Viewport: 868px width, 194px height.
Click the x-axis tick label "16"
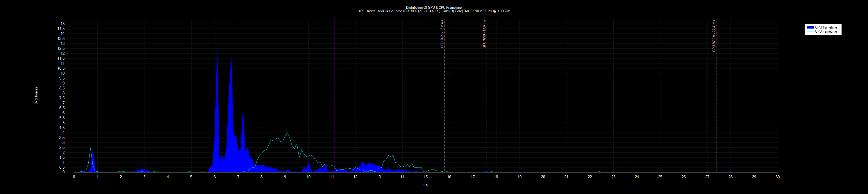pos(449,177)
